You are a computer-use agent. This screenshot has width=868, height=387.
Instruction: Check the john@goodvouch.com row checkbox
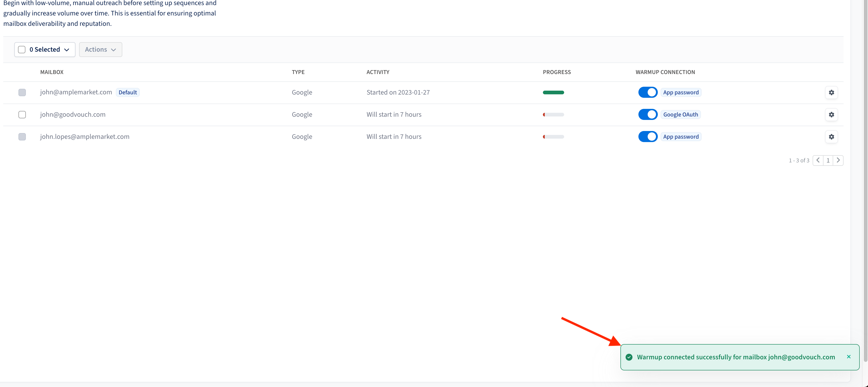pyautogui.click(x=22, y=115)
